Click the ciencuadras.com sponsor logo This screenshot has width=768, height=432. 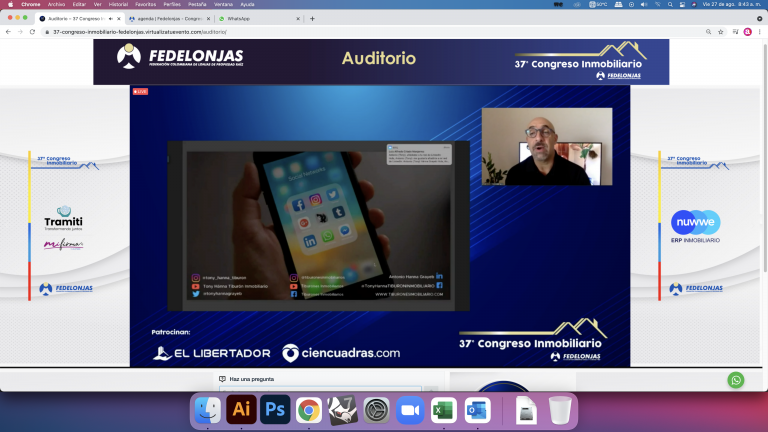(341, 353)
